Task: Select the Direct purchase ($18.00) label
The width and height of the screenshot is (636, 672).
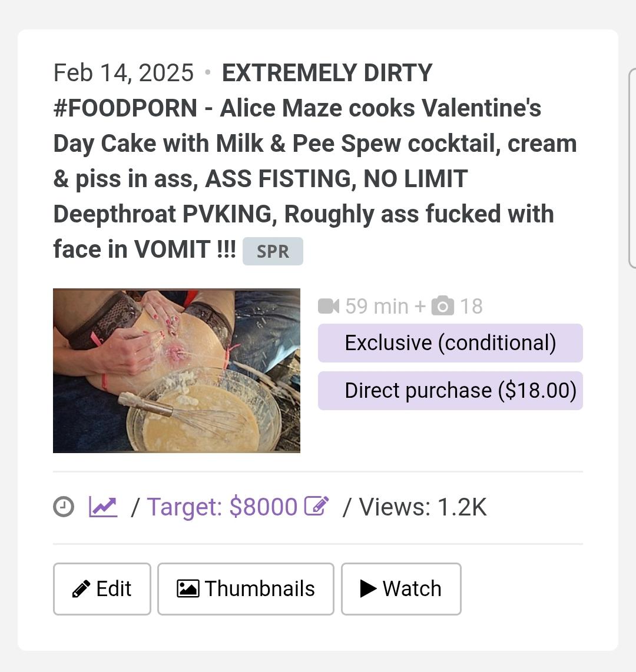Action: tap(450, 390)
